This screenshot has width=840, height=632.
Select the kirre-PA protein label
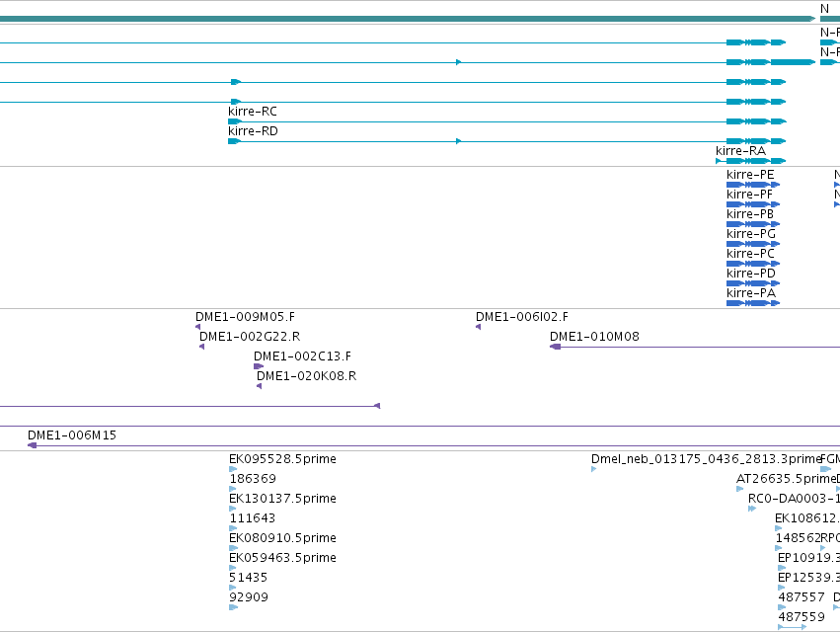click(x=750, y=293)
